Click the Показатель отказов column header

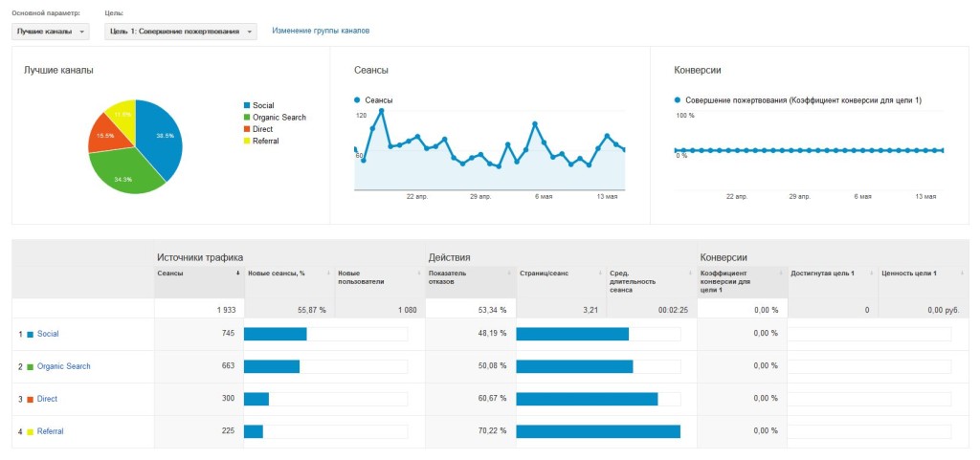(x=447, y=278)
